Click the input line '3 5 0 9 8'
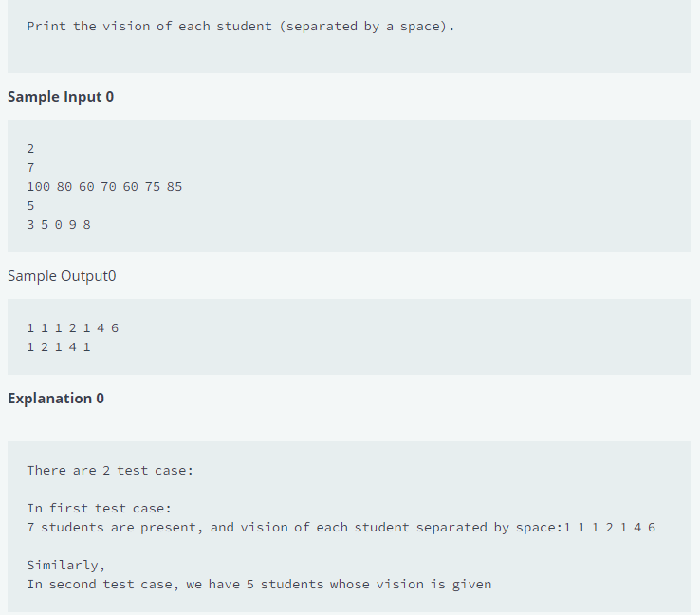 point(59,225)
